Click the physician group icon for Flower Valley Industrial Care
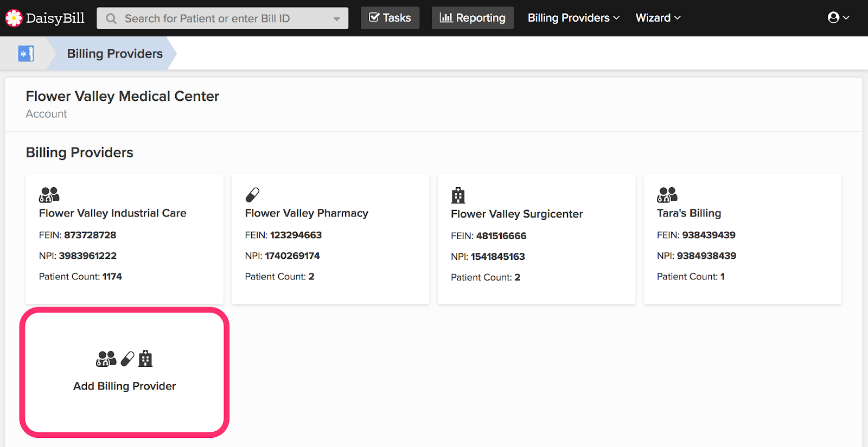868x447 pixels. tap(49, 195)
